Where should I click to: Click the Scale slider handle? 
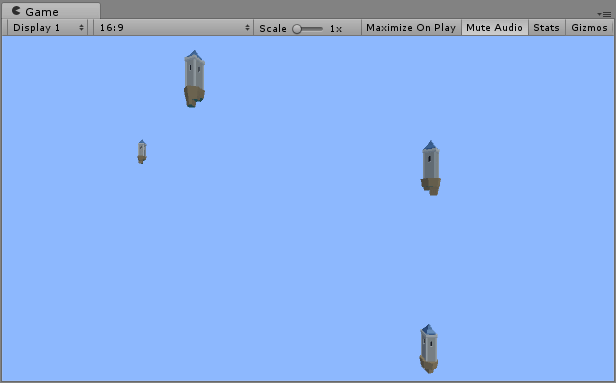pyautogui.click(x=297, y=29)
